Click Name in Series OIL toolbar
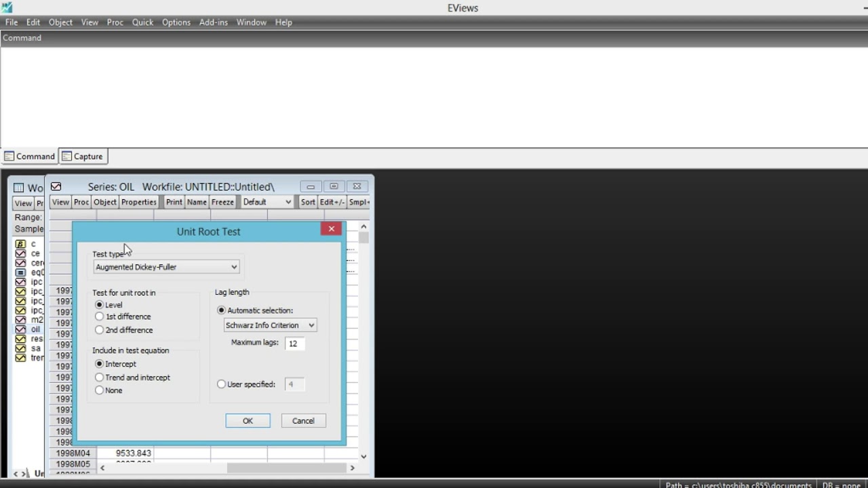This screenshot has width=868, height=488. pyautogui.click(x=197, y=202)
